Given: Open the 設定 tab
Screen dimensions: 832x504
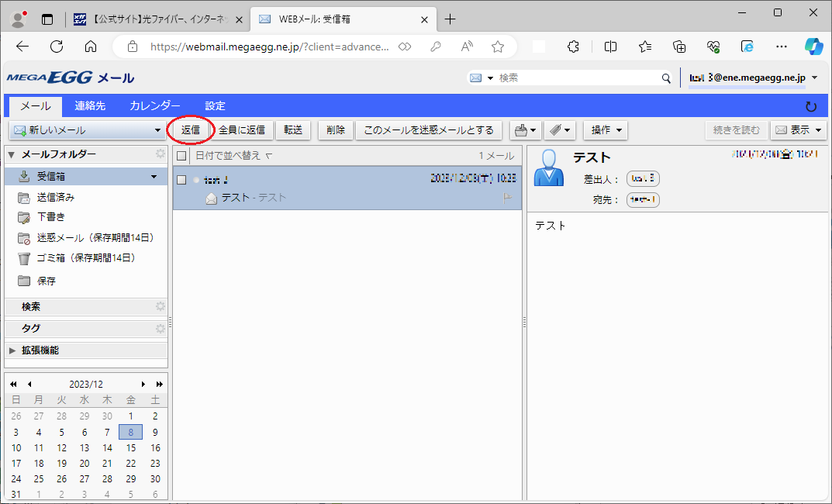Looking at the screenshot, I should pyautogui.click(x=215, y=106).
